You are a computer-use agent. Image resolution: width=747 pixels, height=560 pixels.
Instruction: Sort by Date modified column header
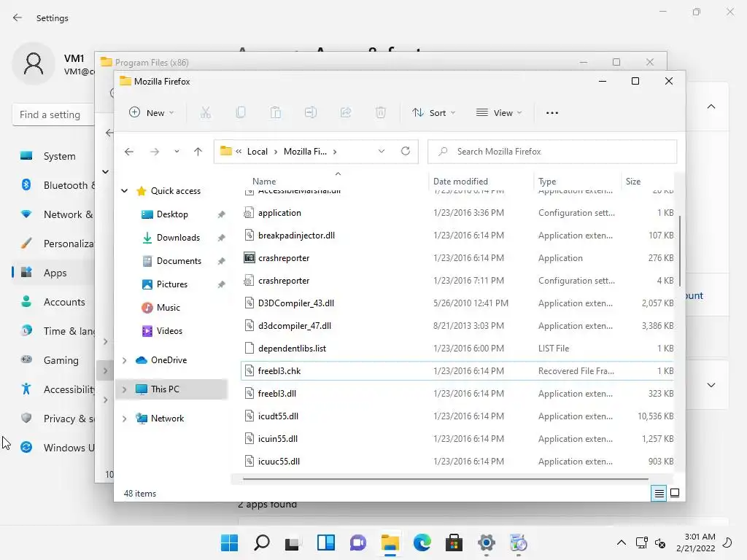coord(460,182)
